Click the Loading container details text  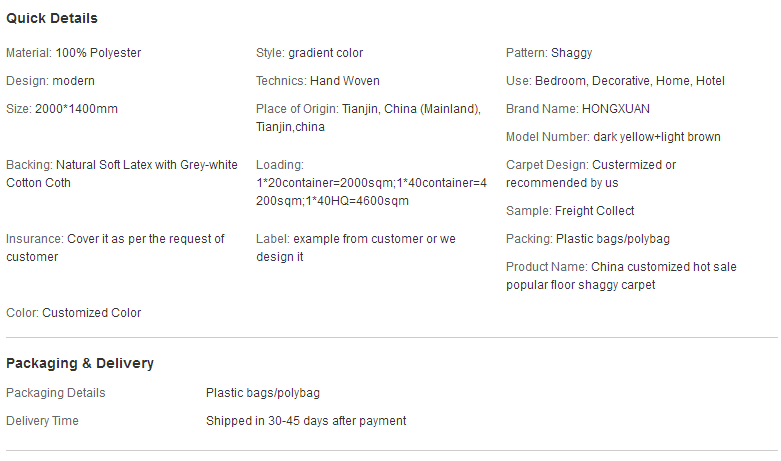point(371,183)
